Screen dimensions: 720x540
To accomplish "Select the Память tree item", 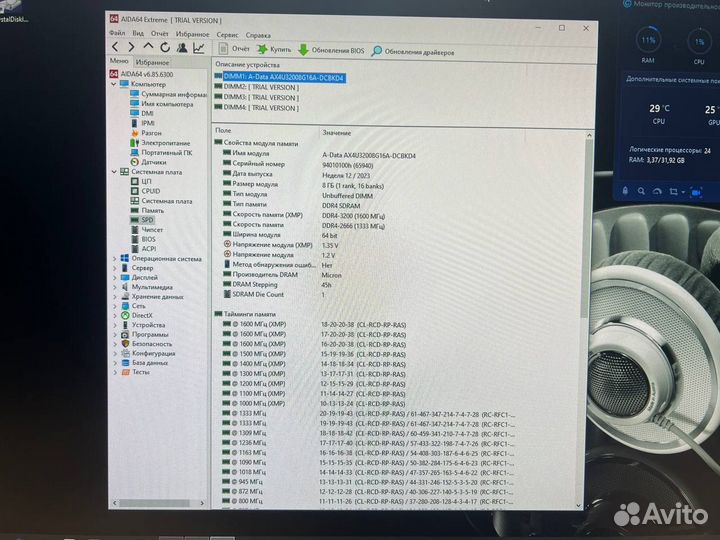I will tap(147, 210).
